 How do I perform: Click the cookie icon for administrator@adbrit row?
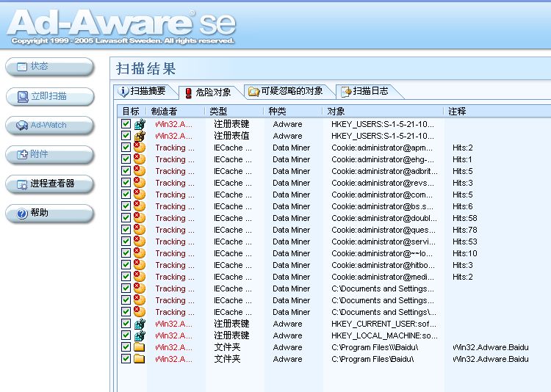(140, 171)
